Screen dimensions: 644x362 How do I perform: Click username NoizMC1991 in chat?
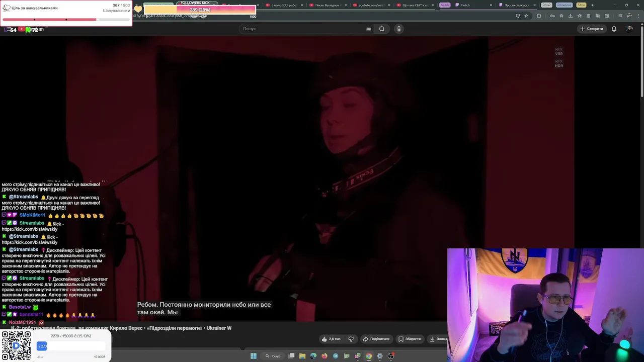pos(22,322)
